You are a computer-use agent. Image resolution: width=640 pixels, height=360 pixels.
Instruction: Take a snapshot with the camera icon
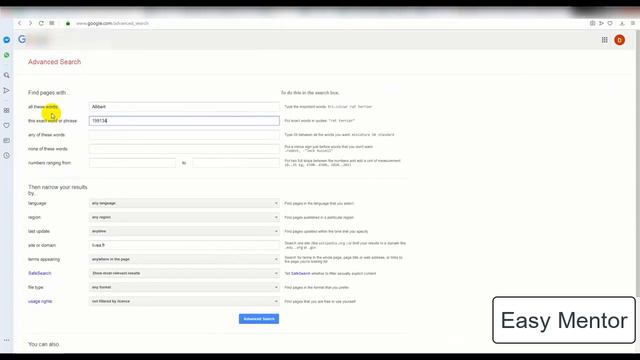[x=592, y=23]
